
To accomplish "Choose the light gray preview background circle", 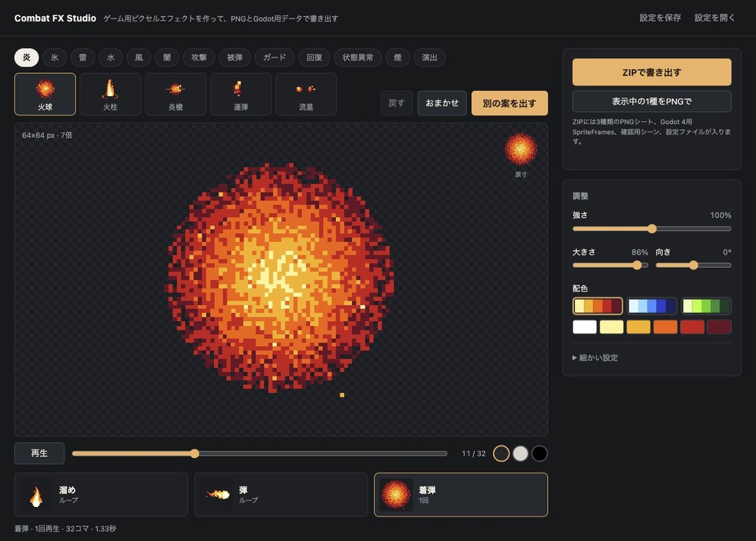I will pos(520,453).
